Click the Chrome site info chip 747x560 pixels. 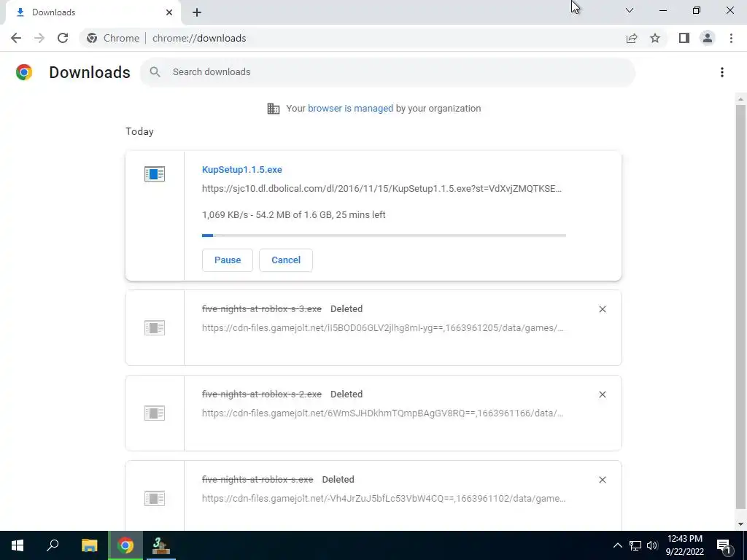point(113,38)
